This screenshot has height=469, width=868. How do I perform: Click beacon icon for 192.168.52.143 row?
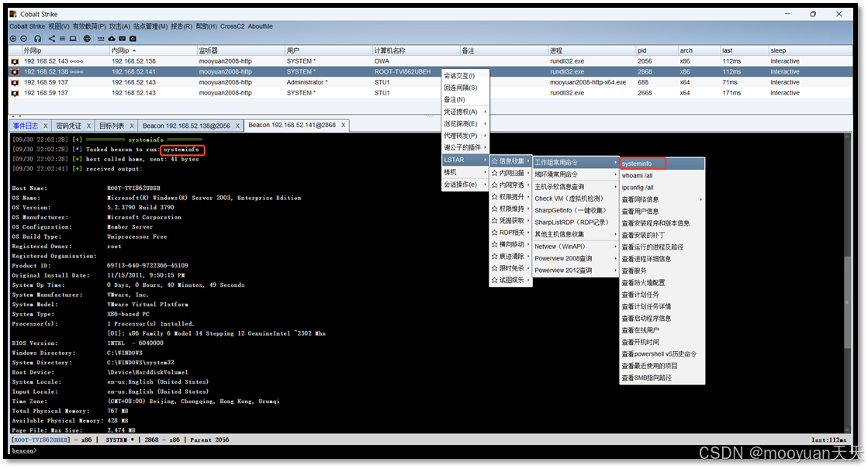point(15,61)
